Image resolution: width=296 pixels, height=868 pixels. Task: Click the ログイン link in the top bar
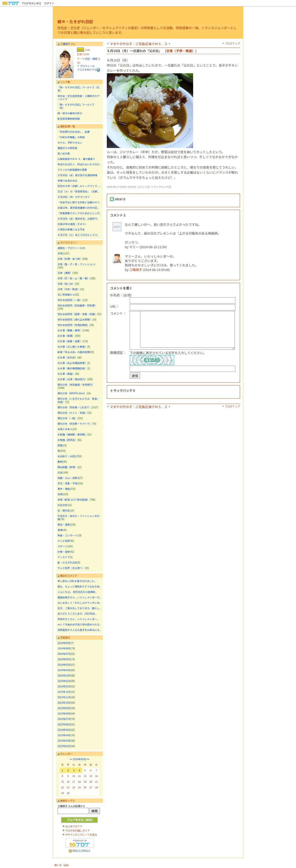pyautogui.click(x=49, y=3)
